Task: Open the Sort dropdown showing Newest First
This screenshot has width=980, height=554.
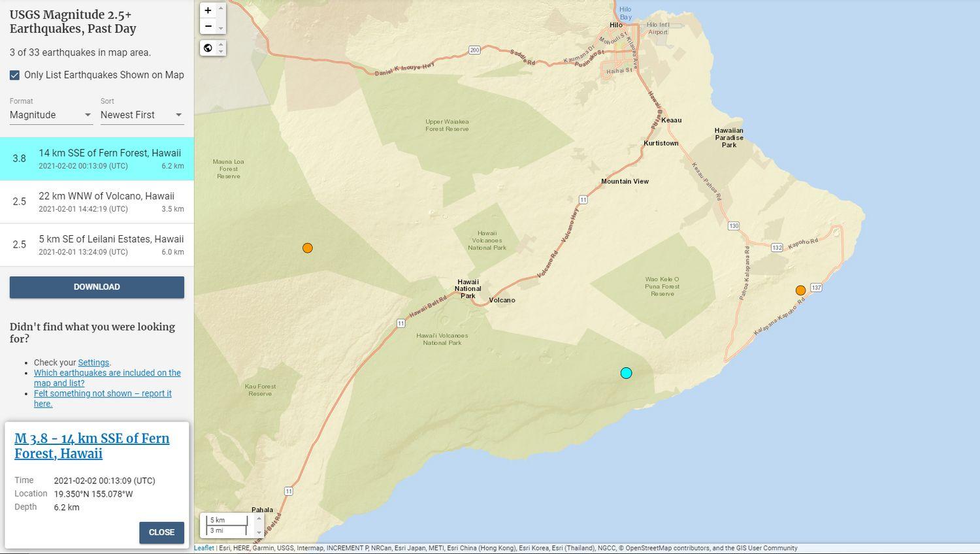Action: click(x=142, y=115)
